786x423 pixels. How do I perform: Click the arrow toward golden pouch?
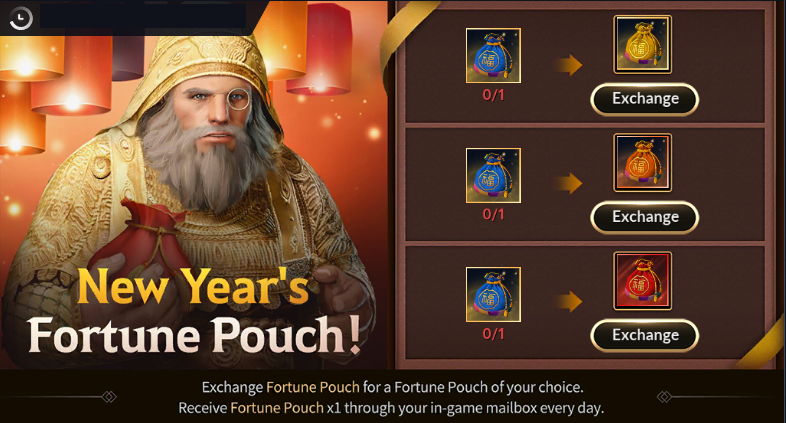coord(569,65)
